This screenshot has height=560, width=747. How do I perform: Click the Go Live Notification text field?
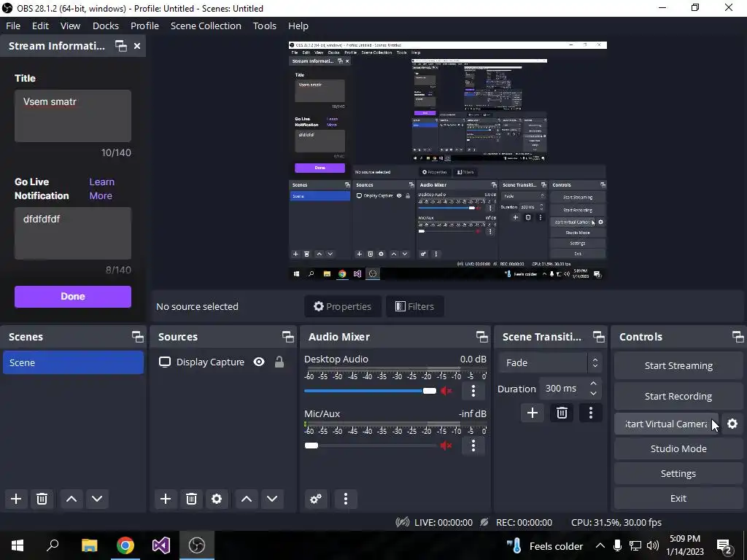tap(73, 233)
